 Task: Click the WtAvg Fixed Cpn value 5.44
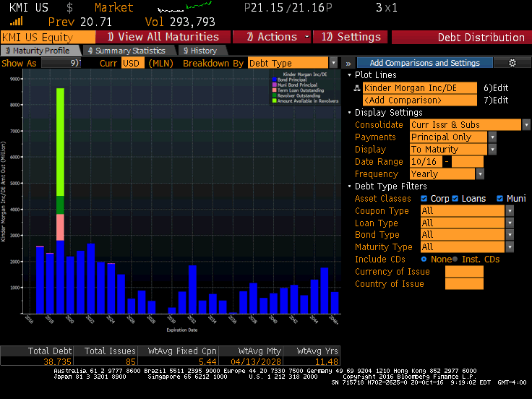(x=207, y=361)
